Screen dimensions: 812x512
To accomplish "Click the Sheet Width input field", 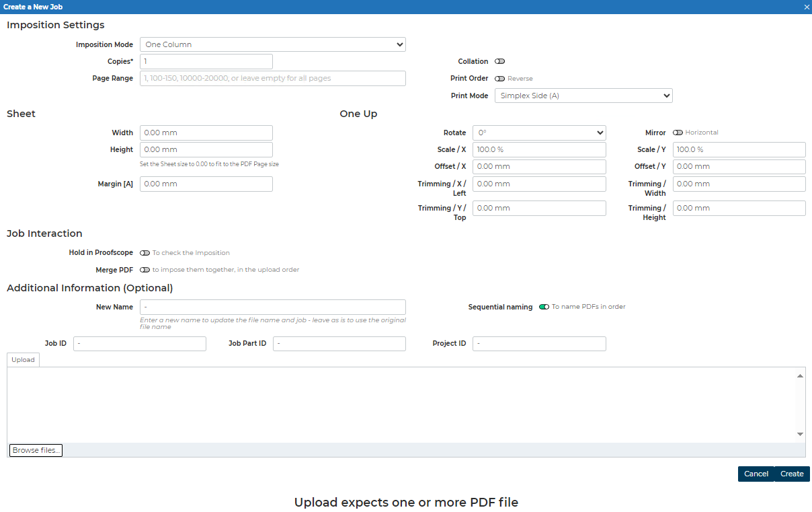I will pos(206,133).
